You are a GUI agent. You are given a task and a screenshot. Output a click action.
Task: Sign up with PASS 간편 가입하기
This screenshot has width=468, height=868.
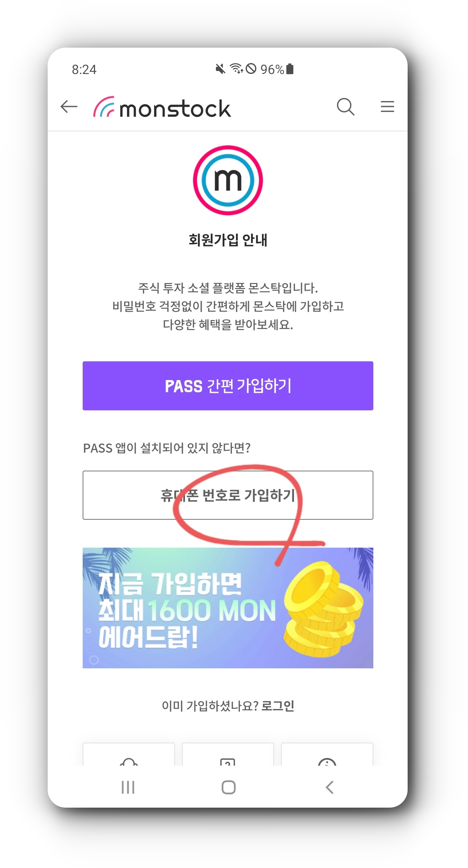(228, 385)
